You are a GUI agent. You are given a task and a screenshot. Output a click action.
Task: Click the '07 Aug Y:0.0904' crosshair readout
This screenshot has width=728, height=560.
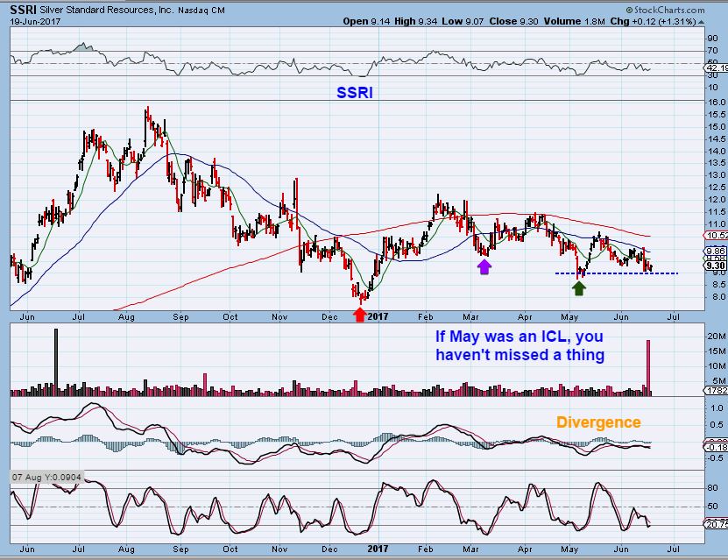[x=46, y=478]
